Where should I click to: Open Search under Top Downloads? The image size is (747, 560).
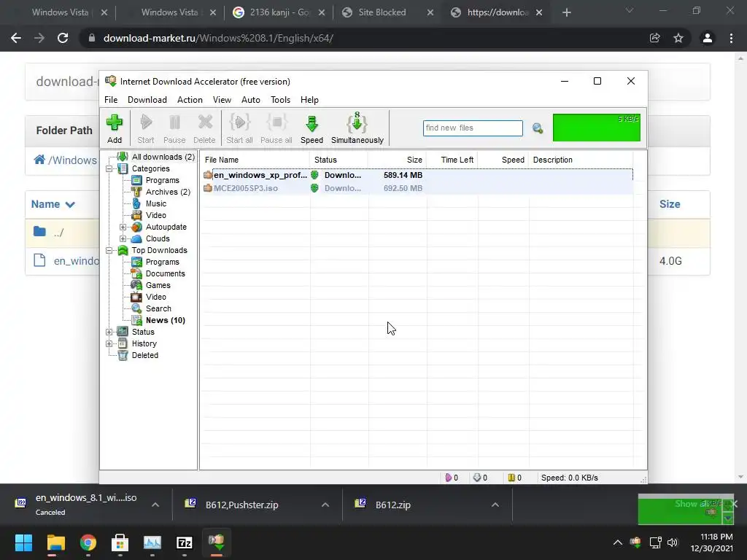tap(158, 308)
